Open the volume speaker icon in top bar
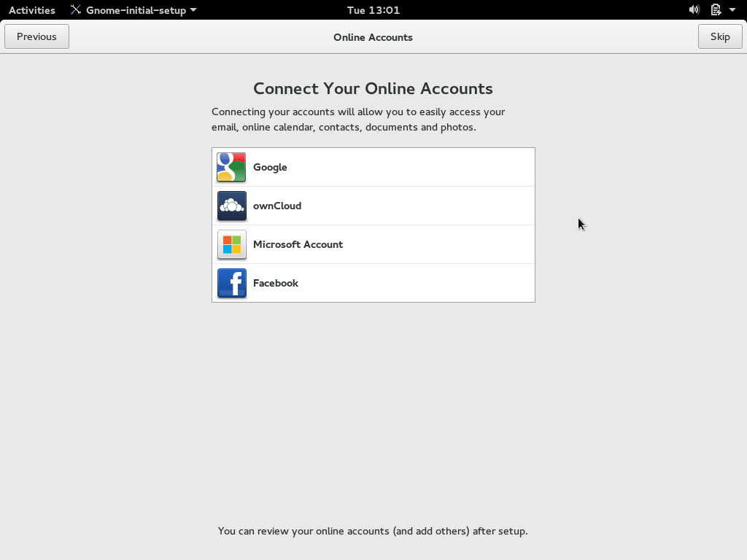The height and width of the screenshot is (560, 747). [x=694, y=9]
